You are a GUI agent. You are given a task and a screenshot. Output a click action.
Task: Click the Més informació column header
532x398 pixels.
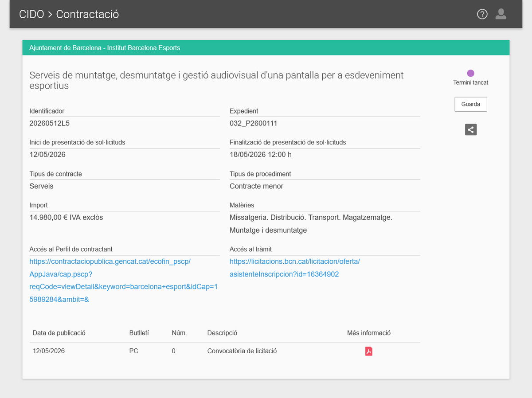[x=369, y=333]
